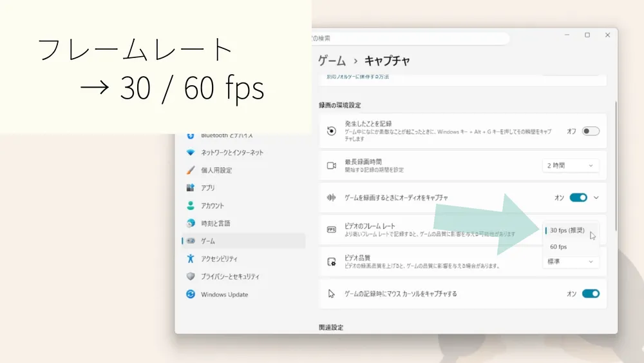Toggle 発生したことを記録 switch
The image size is (644, 363).
click(591, 131)
